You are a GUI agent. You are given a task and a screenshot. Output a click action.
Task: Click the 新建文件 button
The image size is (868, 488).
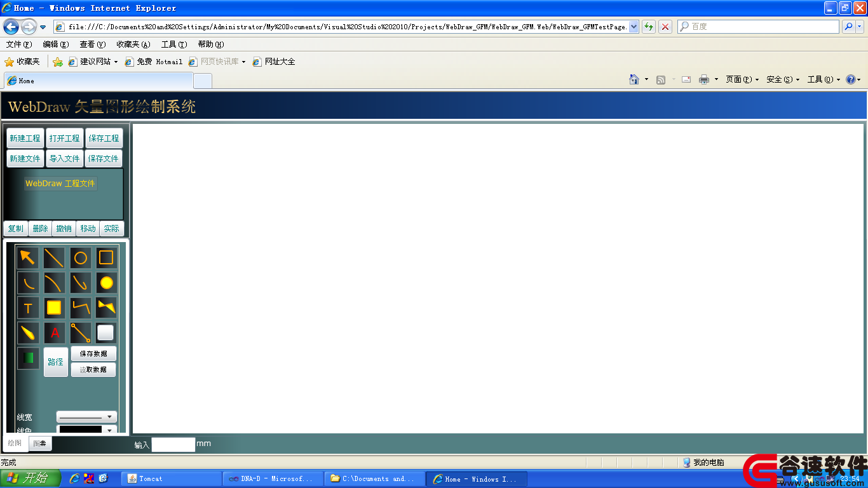tap(25, 159)
